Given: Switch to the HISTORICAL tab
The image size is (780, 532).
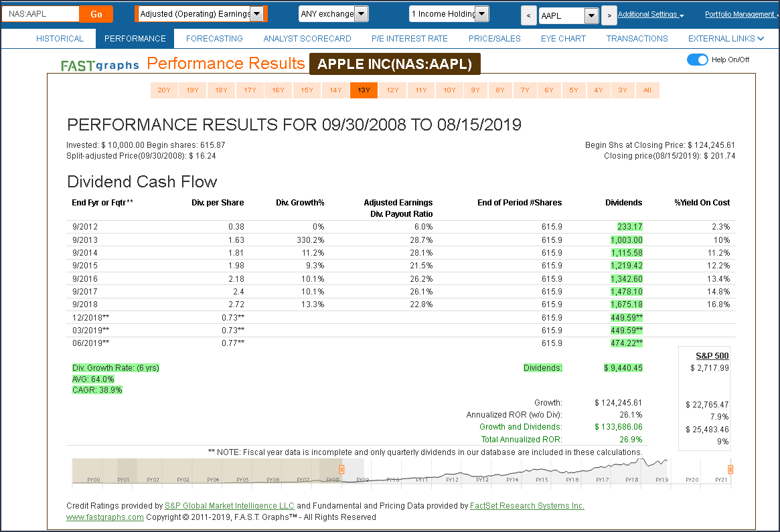Looking at the screenshot, I should click(60, 38).
